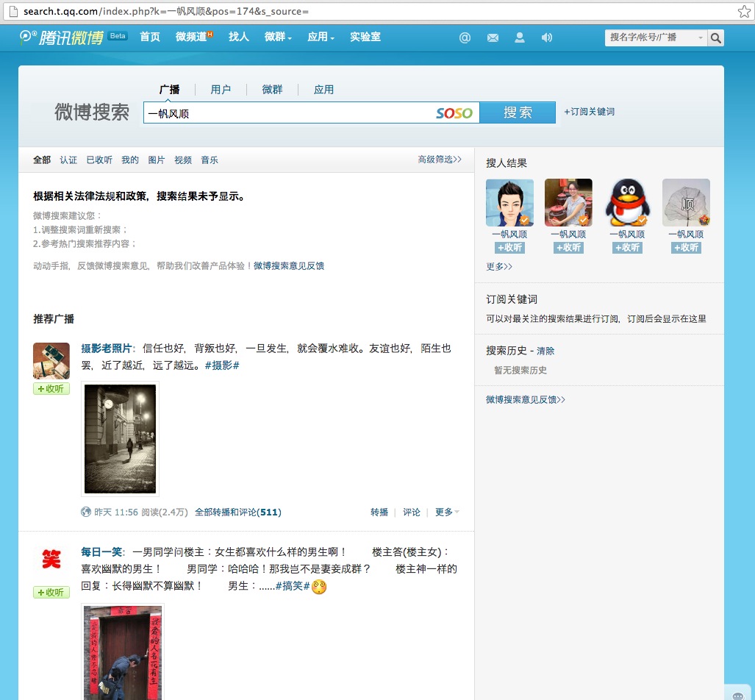The height and width of the screenshot is (700, 755).
Task: Open woman photo avatar in 搜人结果
Action: (x=568, y=202)
